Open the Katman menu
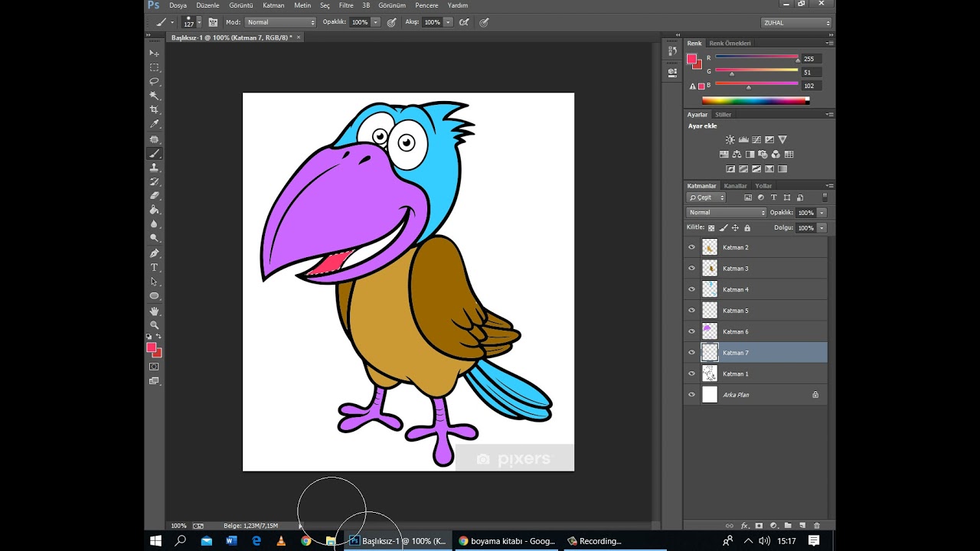 click(273, 5)
